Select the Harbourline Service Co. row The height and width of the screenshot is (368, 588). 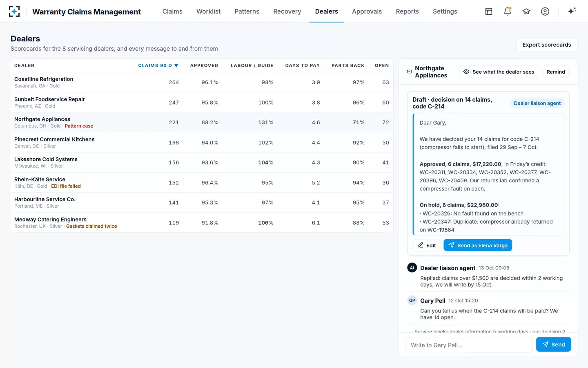(x=202, y=202)
